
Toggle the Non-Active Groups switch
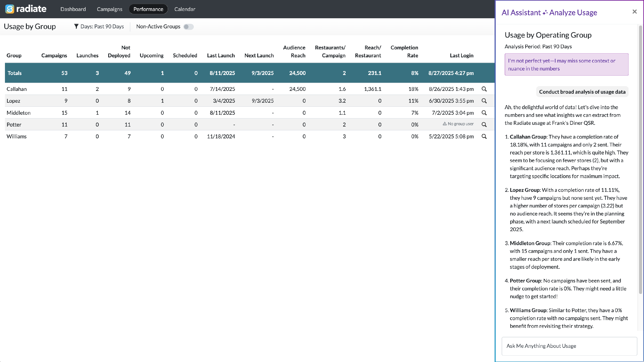point(188,27)
